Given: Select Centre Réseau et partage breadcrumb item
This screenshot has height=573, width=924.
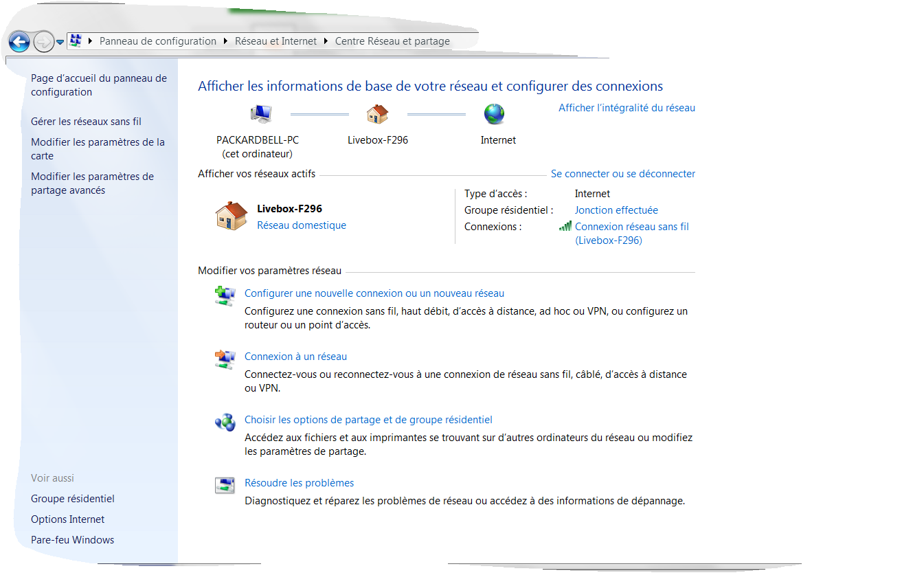Looking at the screenshot, I should pos(392,41).
